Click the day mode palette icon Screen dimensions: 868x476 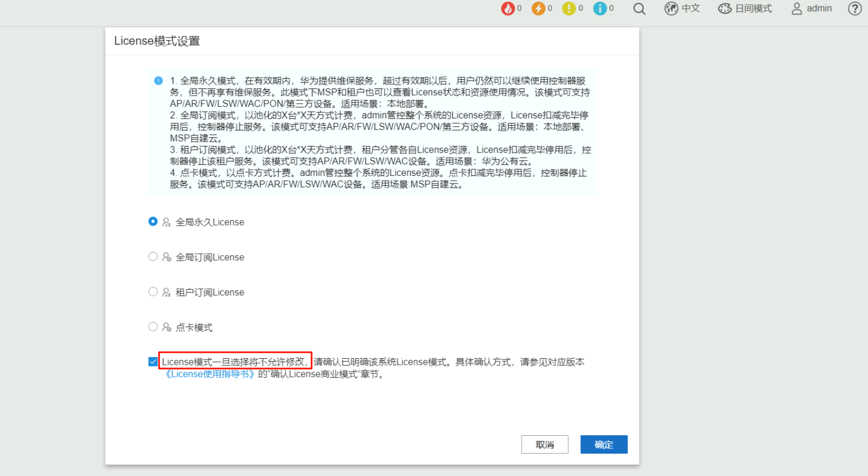click(725, 9)
